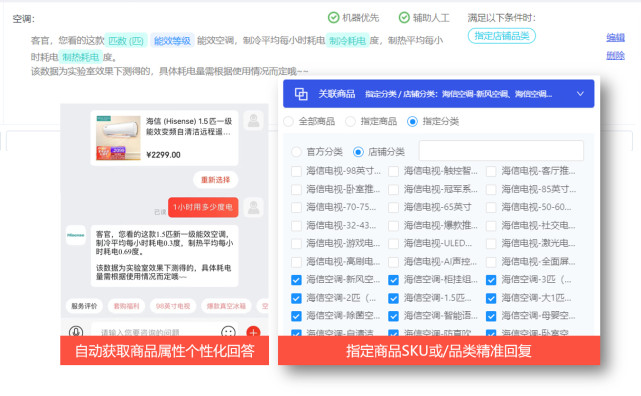Screen dimensions: 641x396
Task: Click the red plus icon in chat input
Action: 253,331
